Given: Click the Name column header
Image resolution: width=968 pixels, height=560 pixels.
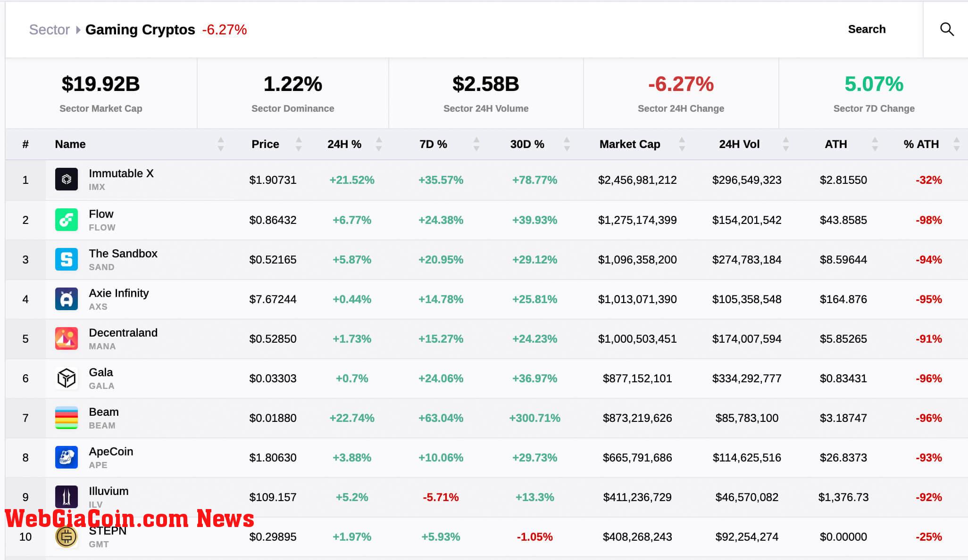Looking at the screenshot, I should [x=70, y=144].
